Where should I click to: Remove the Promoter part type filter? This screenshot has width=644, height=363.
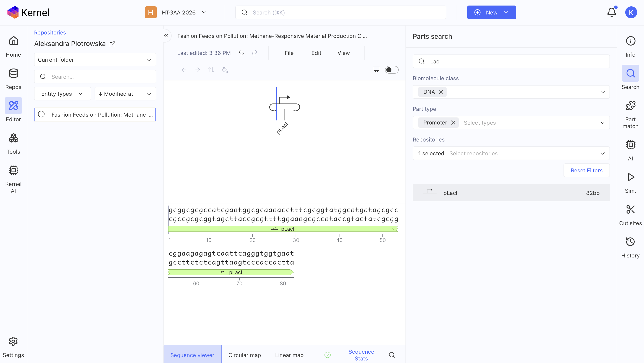point(453,123)
